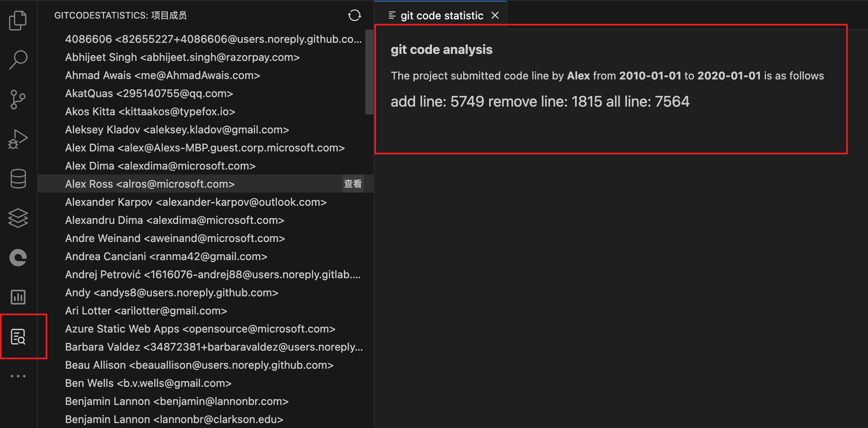The width and height of the screenshot is (868, 428).
Task: Close the git code statistic tab
Action: click(x=495, y=16)
